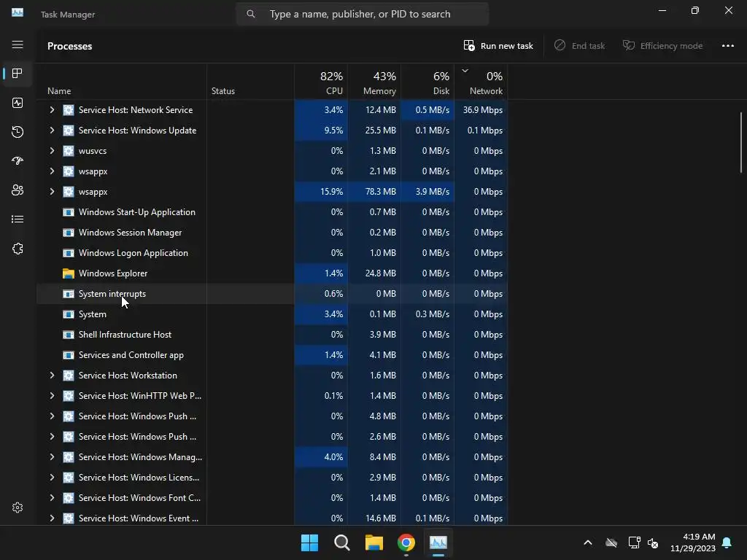Click the Efficiency mode button
The width and height of the screenshot is (747, 560).
[x=662, y=46]
